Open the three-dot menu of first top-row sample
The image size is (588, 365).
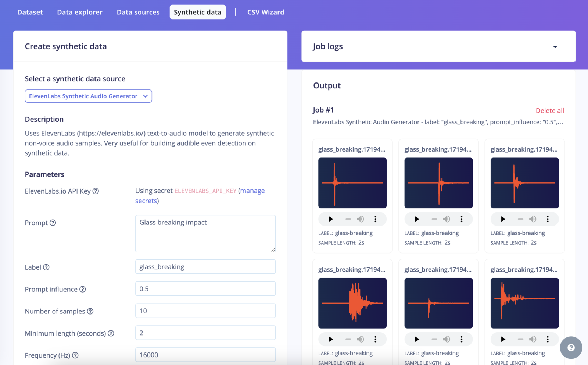[375, 219]
